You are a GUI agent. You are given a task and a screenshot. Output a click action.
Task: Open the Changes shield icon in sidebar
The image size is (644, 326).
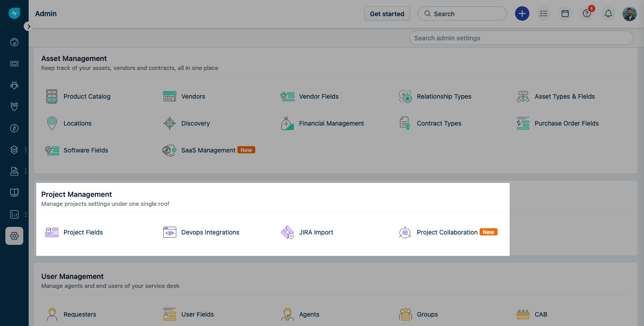pos(14,106)
